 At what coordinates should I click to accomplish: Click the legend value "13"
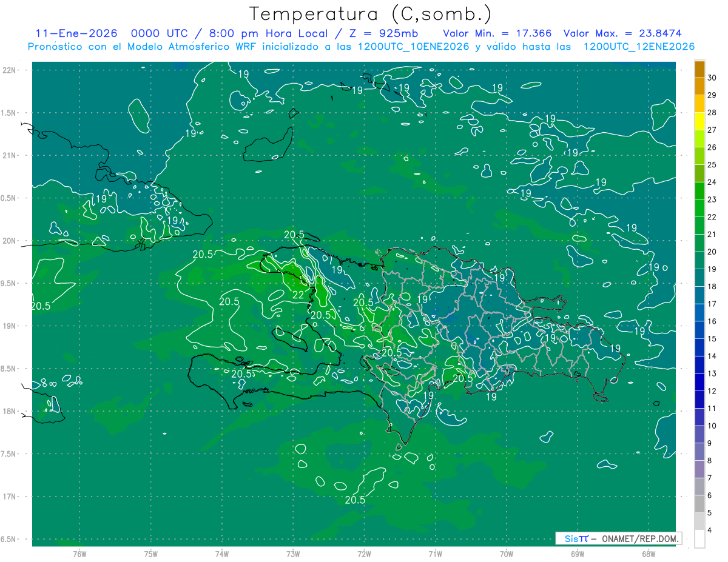tap(712, 373)
